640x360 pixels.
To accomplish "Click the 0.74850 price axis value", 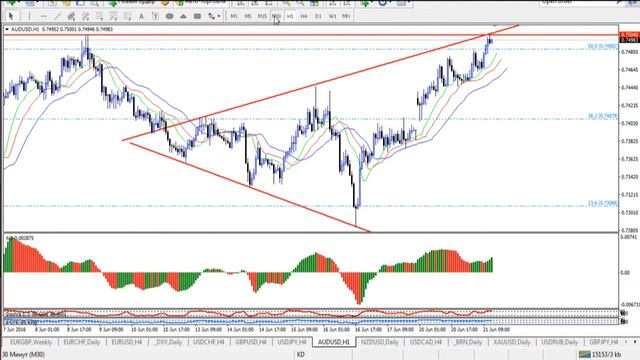I will (x=630, y=52).
